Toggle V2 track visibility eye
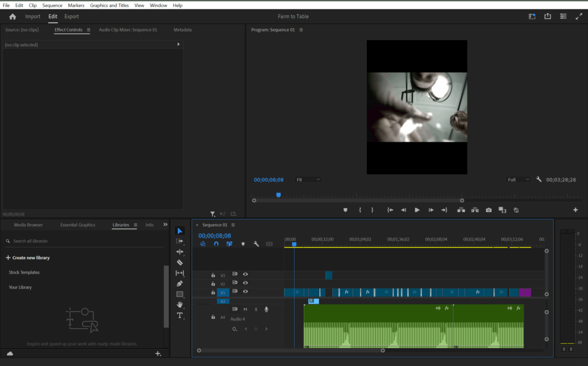 [245, 283]
